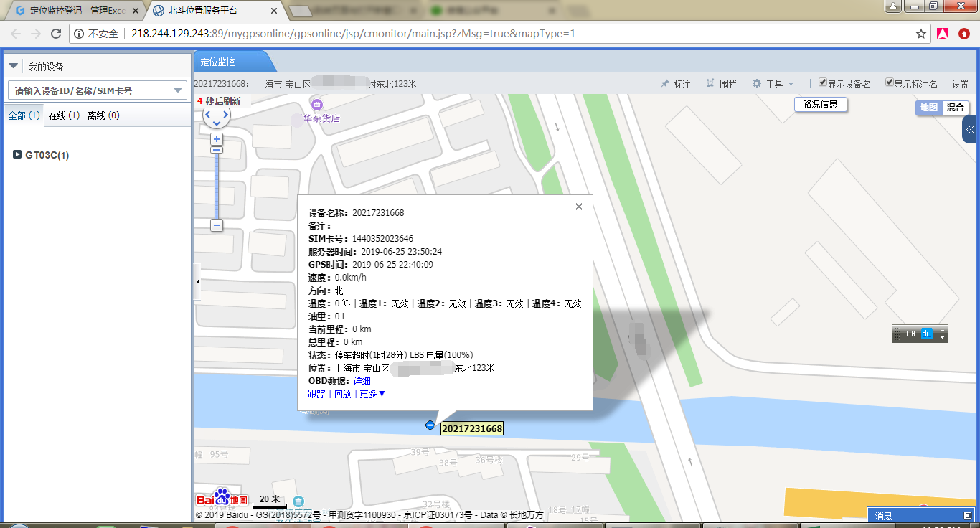The width and height of the screenshot is (980, 528).
Task: Open the 工具 dropdown menu
Action: (x=773, y=84)
